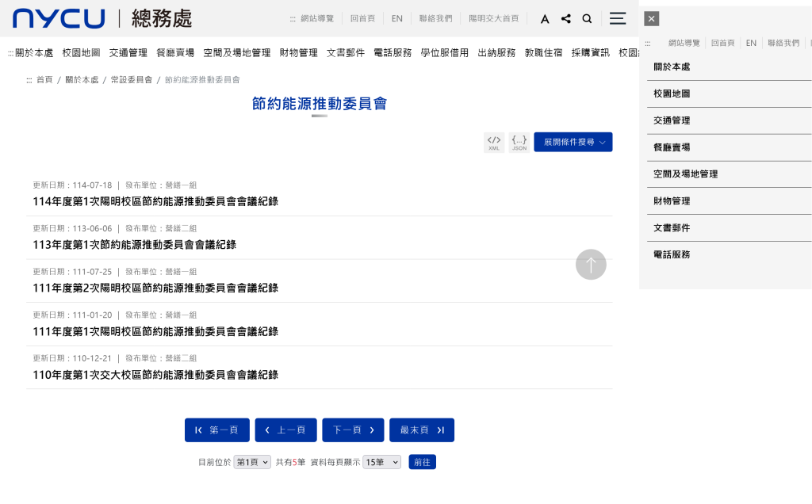Open the 第1頁 page selector dropdown
The image size is (812, 504).
(252, 462)
